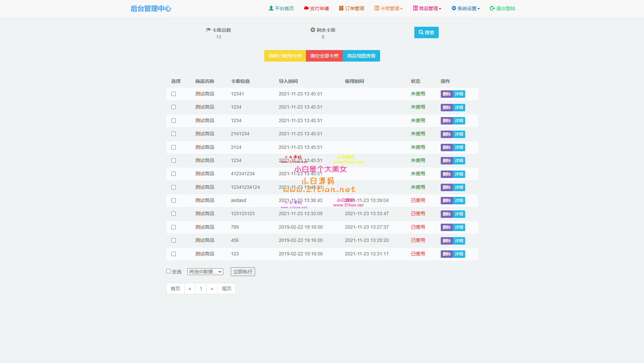Click 删除 on the card 789 row
This screenshot has width=644, height=363.
[x=447, y=227]
